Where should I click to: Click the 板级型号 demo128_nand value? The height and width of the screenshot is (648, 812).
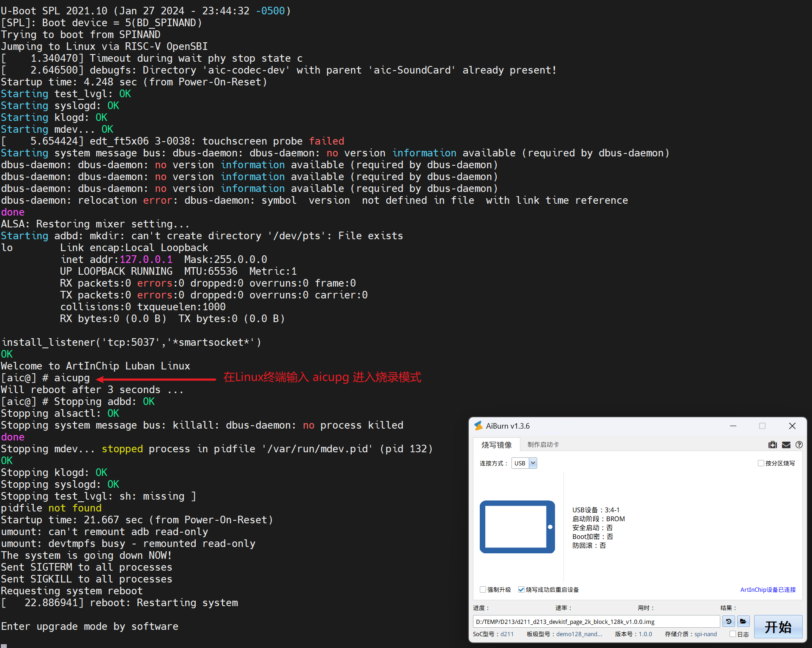tap(579, 634)
